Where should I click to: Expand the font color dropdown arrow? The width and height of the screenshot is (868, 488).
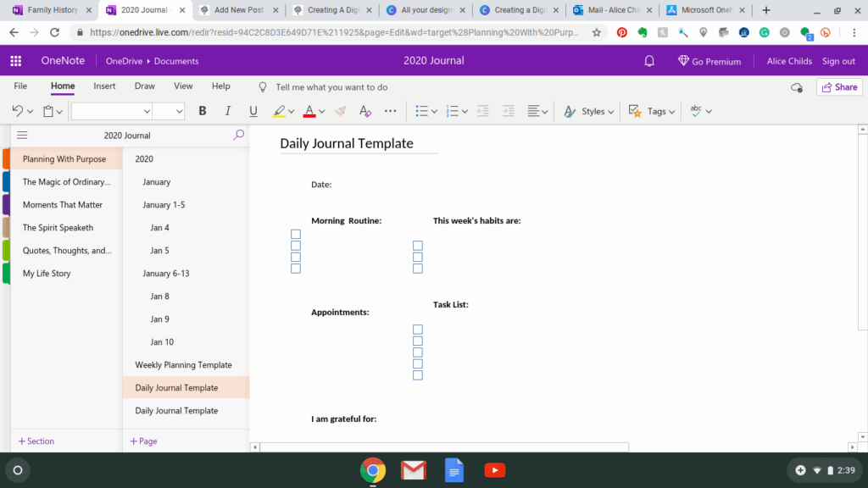pos(321,112)
